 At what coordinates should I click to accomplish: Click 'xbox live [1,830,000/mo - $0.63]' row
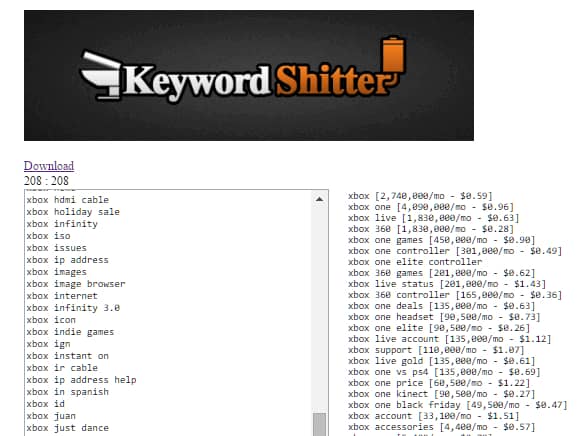click(434, 218)
